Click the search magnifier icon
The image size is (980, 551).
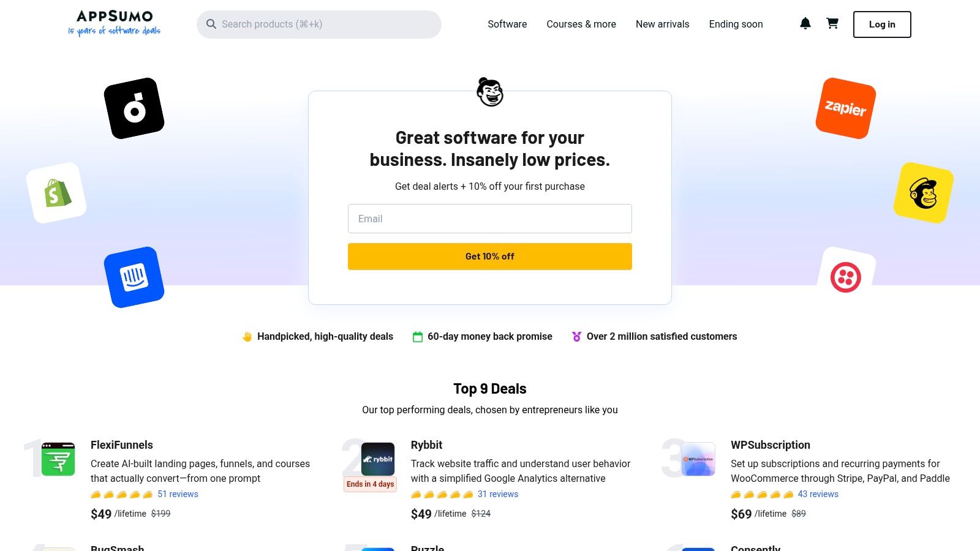[211, 24]
